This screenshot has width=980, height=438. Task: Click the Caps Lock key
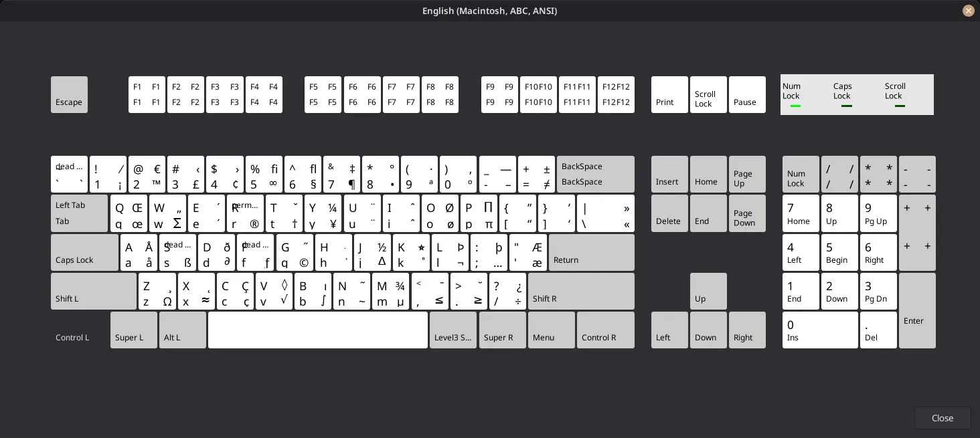tap(85, 252)
